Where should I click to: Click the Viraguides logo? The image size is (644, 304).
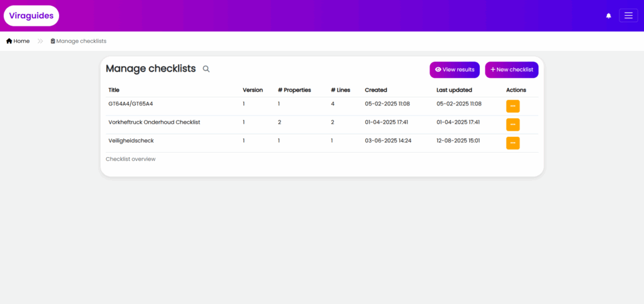31,16
